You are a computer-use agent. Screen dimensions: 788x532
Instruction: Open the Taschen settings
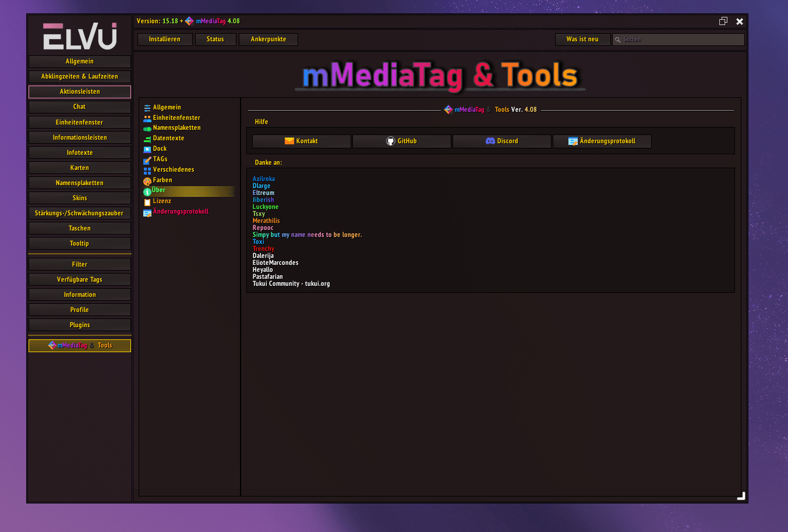(x=80, y=228)
